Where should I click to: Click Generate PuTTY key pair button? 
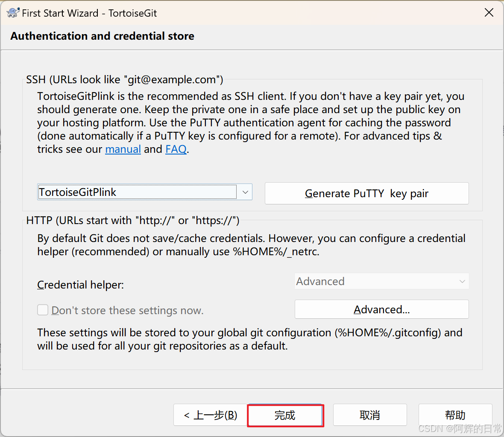point(366,193)
